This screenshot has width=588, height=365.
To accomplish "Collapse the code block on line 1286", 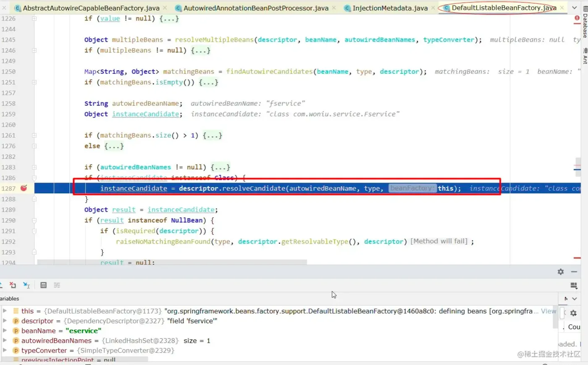I will pos(34,178).
